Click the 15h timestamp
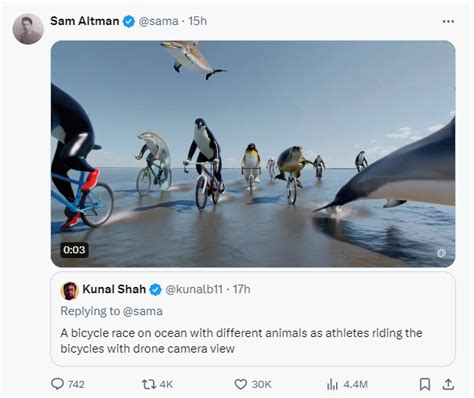Screen dimensions: 474x398 click(x=197, y=21)
